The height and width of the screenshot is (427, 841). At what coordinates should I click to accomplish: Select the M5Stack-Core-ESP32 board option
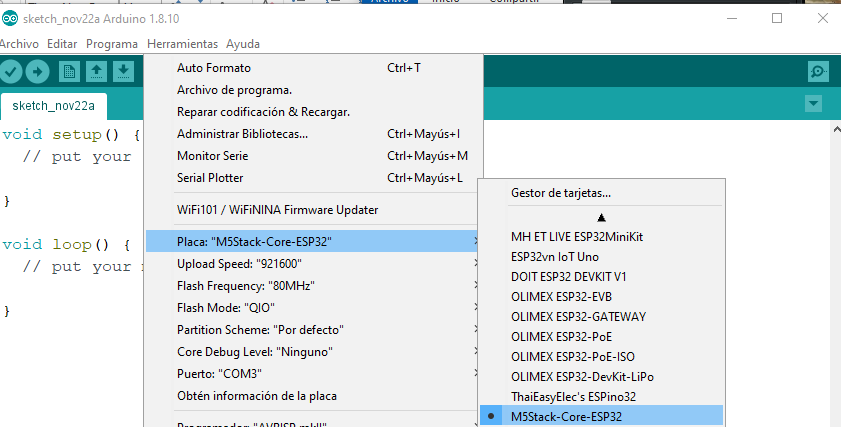pyautogui.click(x=566, y=416)
